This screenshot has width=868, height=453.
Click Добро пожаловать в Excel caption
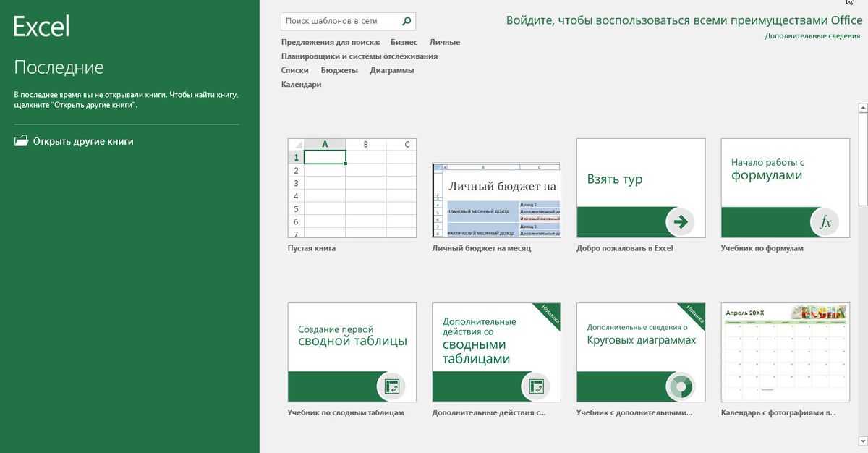625,248
